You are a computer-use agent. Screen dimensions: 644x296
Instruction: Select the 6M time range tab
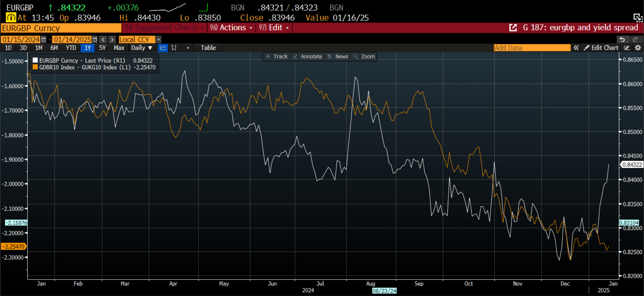(x=54, y=48)
